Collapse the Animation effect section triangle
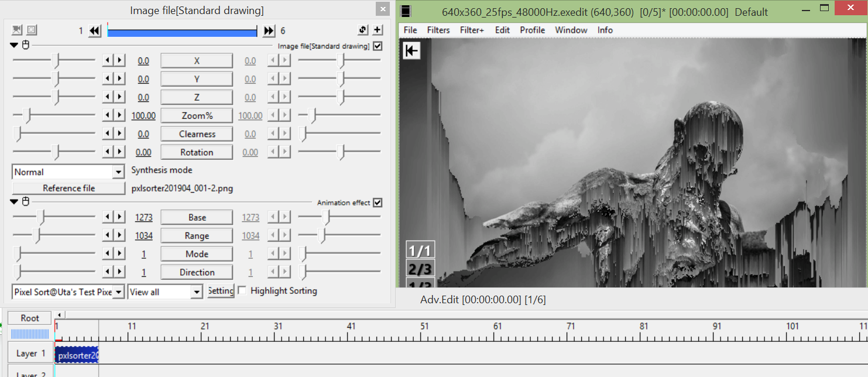This screenshot has height=377, width=868. pyautogui.click(x=15, y=202)
